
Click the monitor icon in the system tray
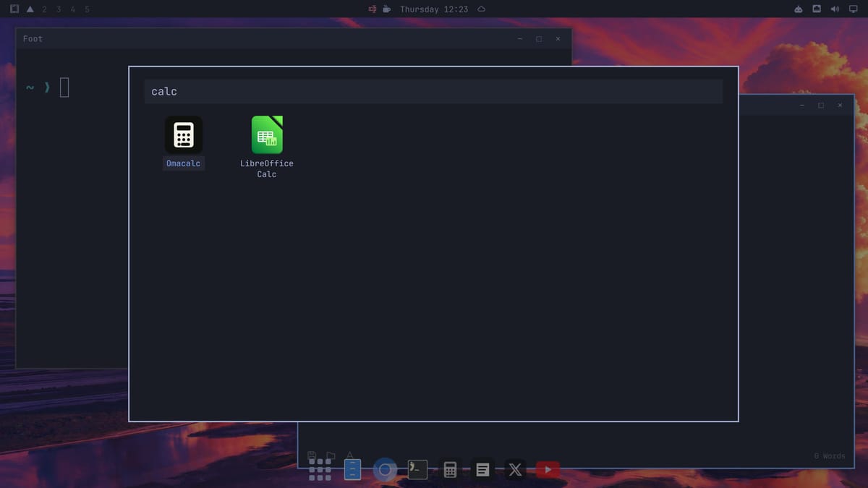853,9
